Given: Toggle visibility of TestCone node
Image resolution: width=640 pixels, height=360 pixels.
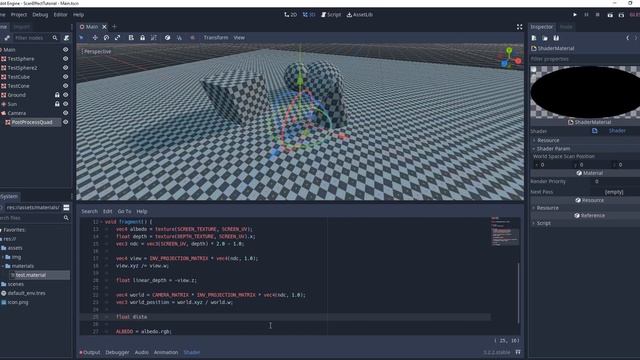Looking at the screenshot, I should pyautogui.click(x=65, y=86).
